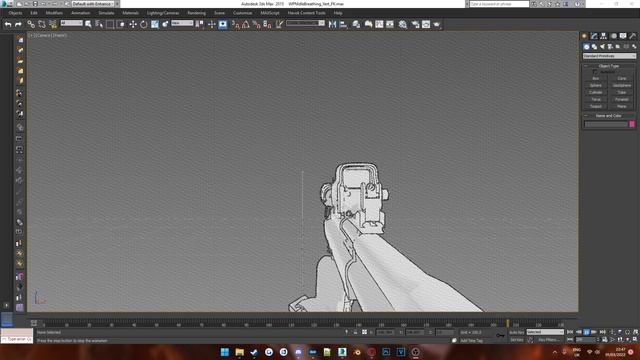The image size is (640, 360).
Task: Collapse the Name and Color rollout
Action: coord(609,116)
